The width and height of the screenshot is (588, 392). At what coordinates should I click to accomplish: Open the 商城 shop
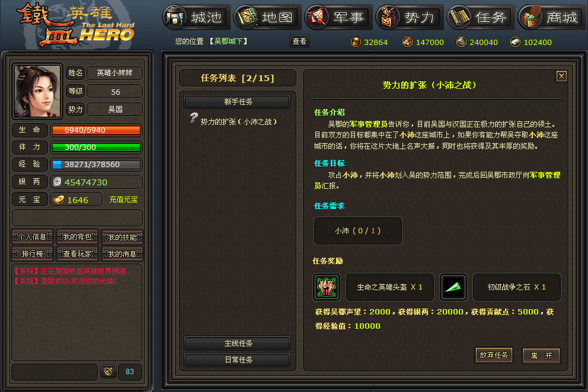(x=551, y=17)
